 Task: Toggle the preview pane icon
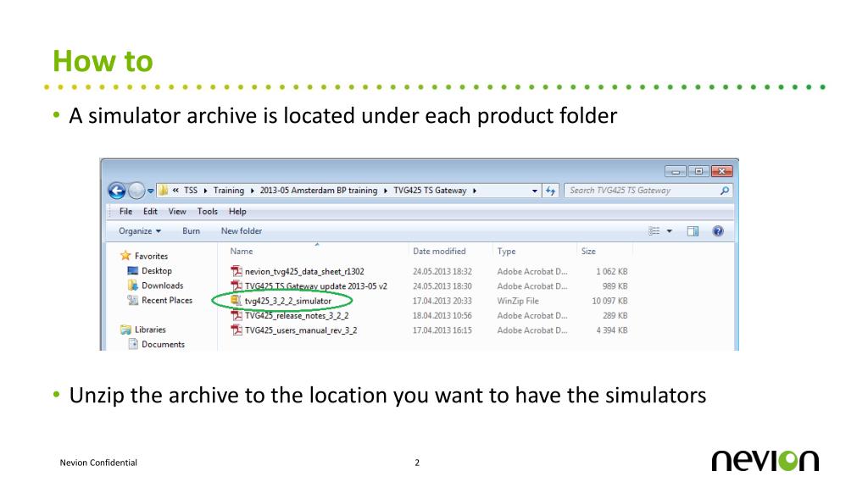(693, 230)
